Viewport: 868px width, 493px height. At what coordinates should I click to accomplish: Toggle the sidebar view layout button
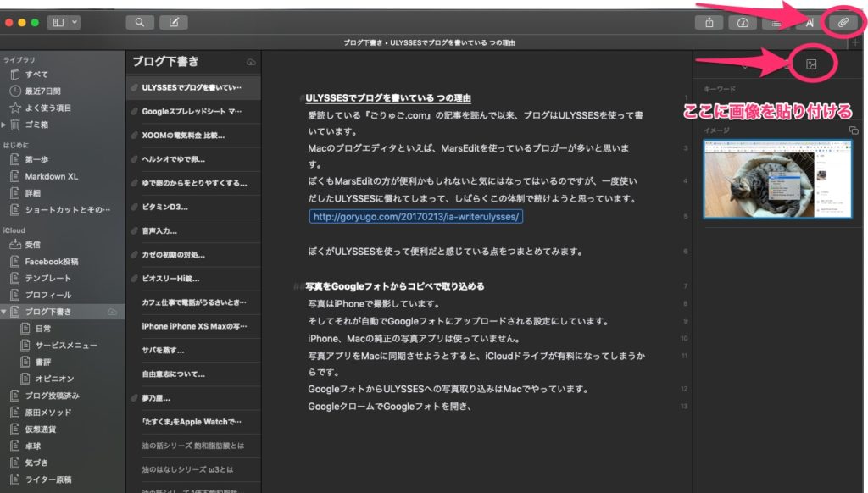click(x=58, y=22)
